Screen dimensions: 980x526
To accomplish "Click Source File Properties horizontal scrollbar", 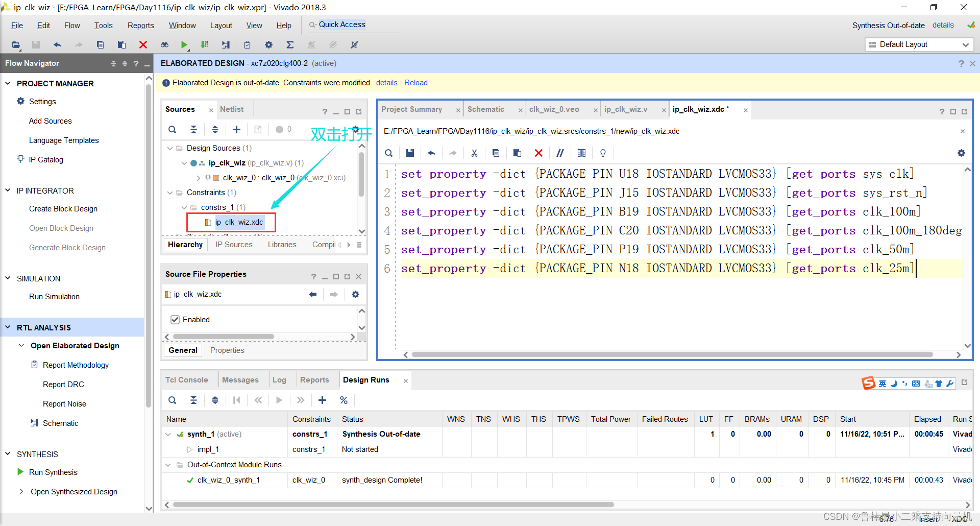I will coord(224,337).
